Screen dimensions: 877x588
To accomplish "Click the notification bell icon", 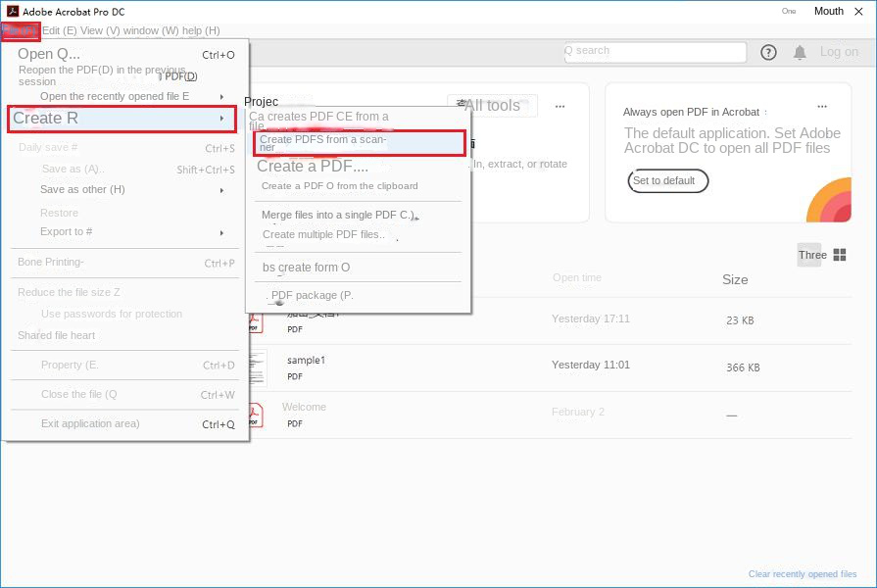I will tap(800, 52).
